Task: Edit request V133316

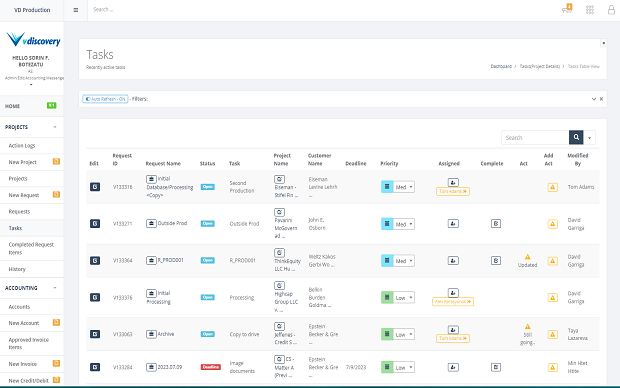Action: pos(95,187)
